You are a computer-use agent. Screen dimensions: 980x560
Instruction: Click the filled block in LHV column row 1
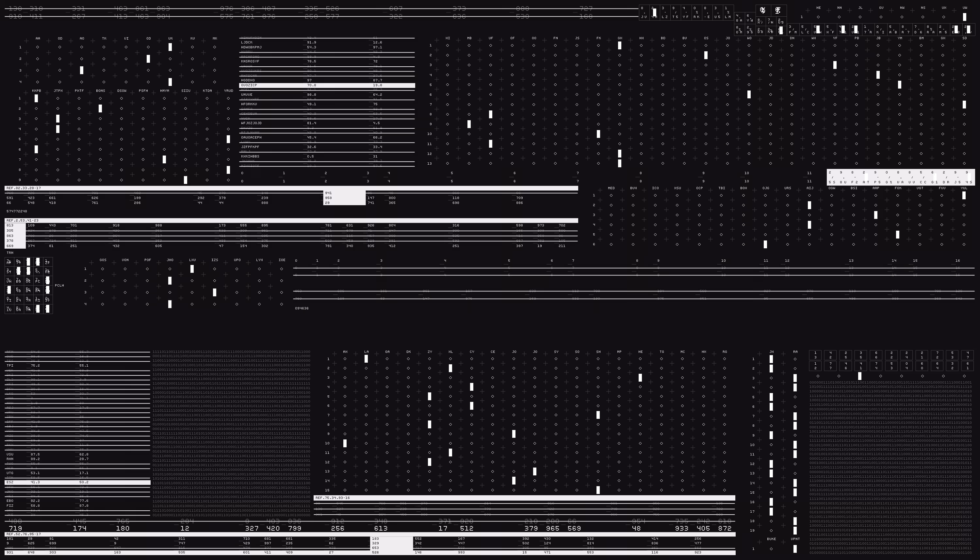coord(192,269)
